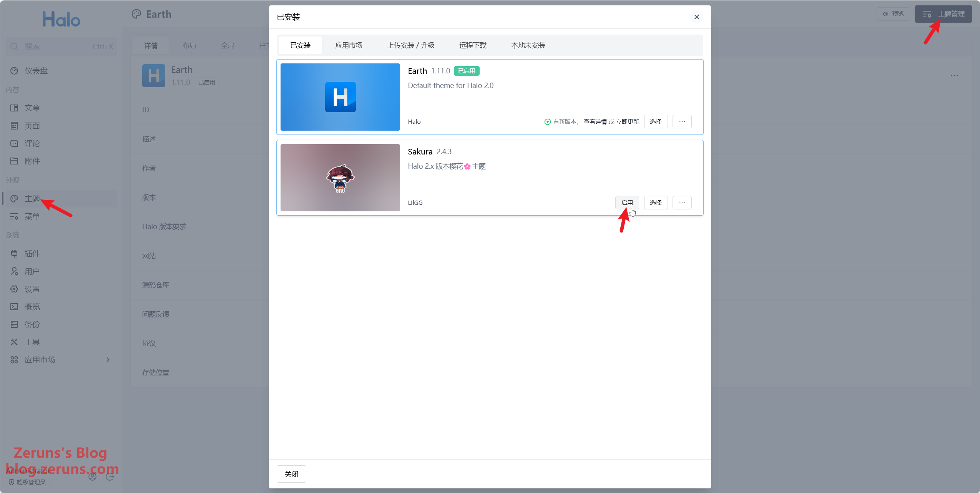The height and width of the screenshot is (493, 980).
Task: Click the 关闭 button at dialog bottom
Action: 291,474
